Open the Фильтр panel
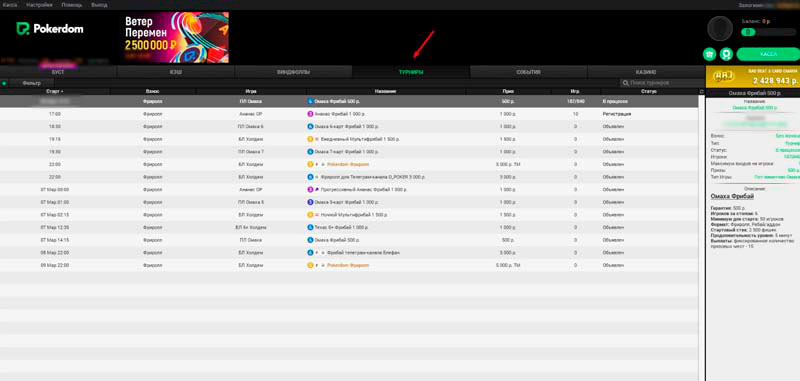The height and width of the screenshot is (381, 800). [32, 83]
